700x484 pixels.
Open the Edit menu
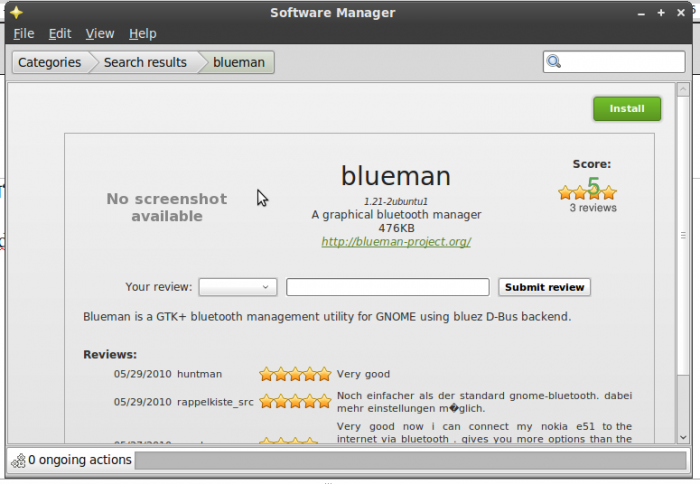(x=60, y=33)
